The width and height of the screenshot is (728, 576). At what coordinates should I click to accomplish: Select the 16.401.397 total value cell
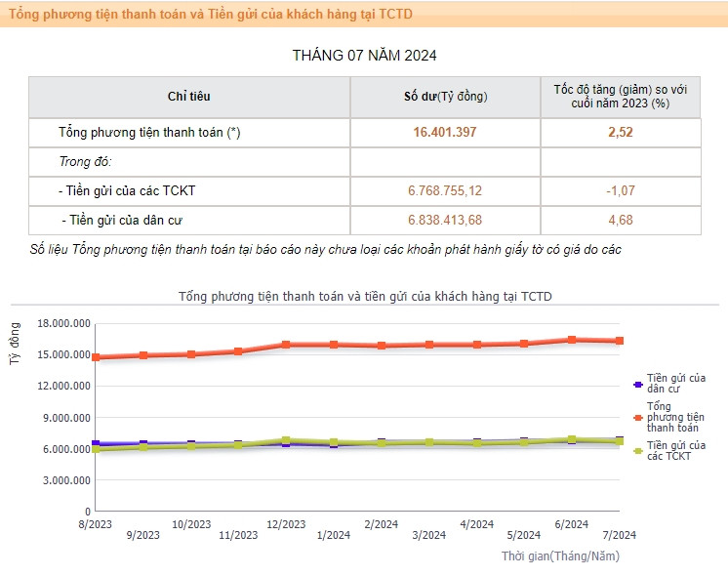[x=445, y=132]
